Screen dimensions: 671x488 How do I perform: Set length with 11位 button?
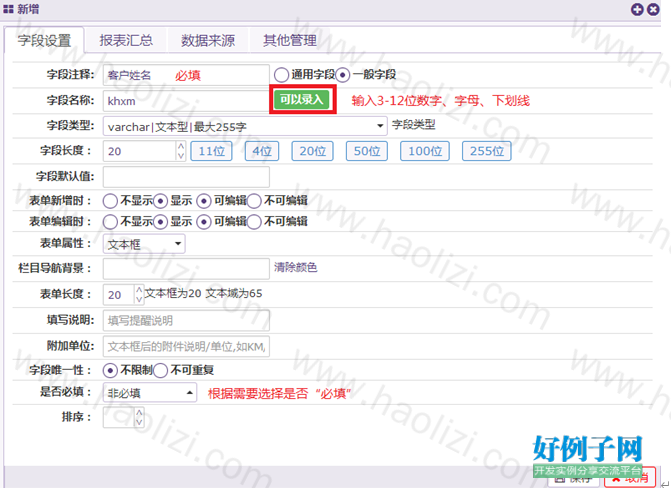coord(211,151)
